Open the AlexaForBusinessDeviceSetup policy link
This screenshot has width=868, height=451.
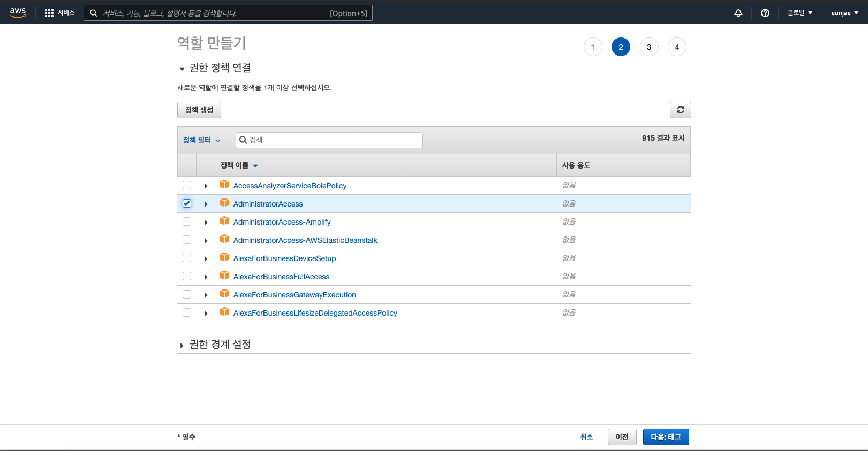285,258
